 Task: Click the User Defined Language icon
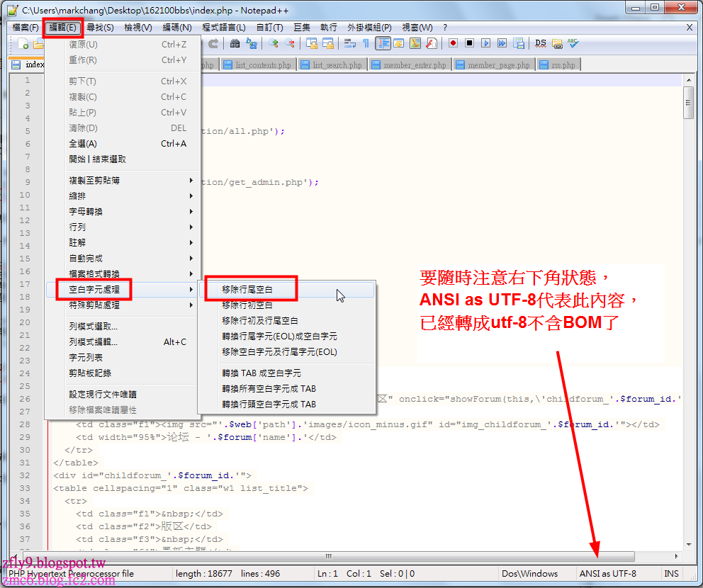point(399,43)
